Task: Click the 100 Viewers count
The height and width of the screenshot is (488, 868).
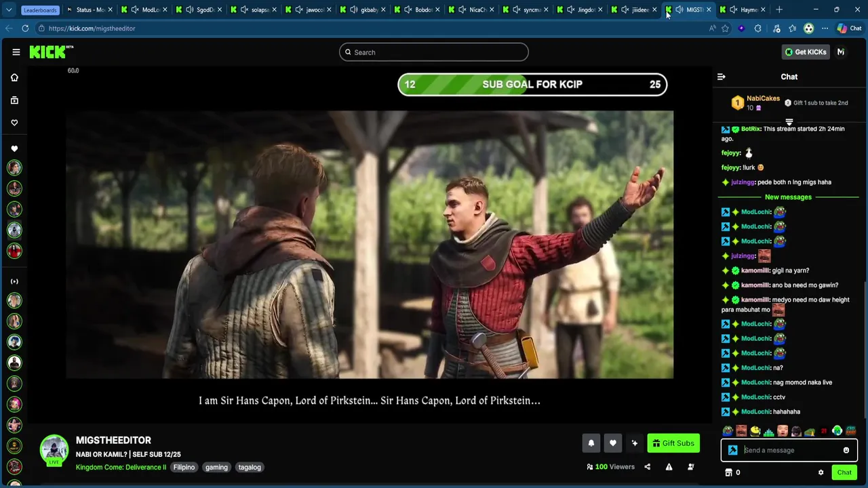Action: 610,467
